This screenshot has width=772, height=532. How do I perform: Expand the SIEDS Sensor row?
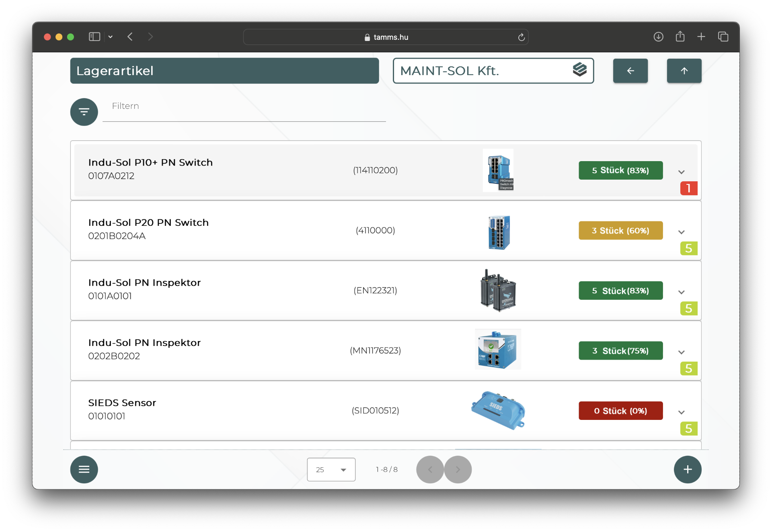pos(681,412)
